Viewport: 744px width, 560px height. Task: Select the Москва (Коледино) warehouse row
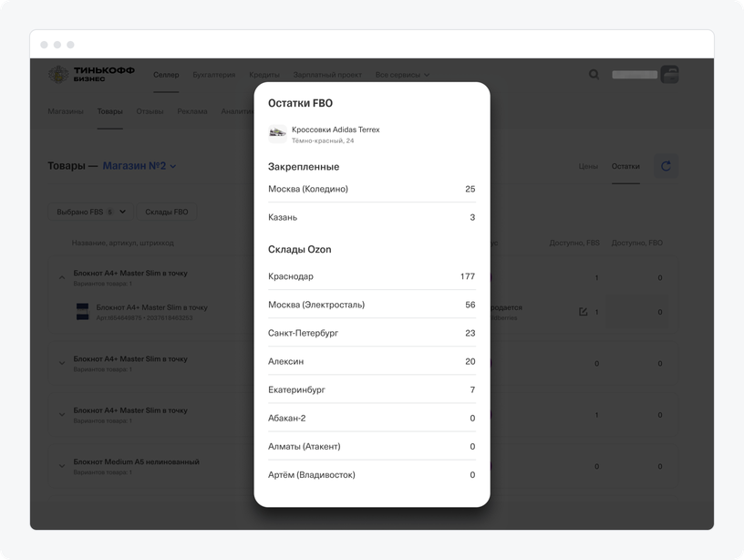[371, 189]
